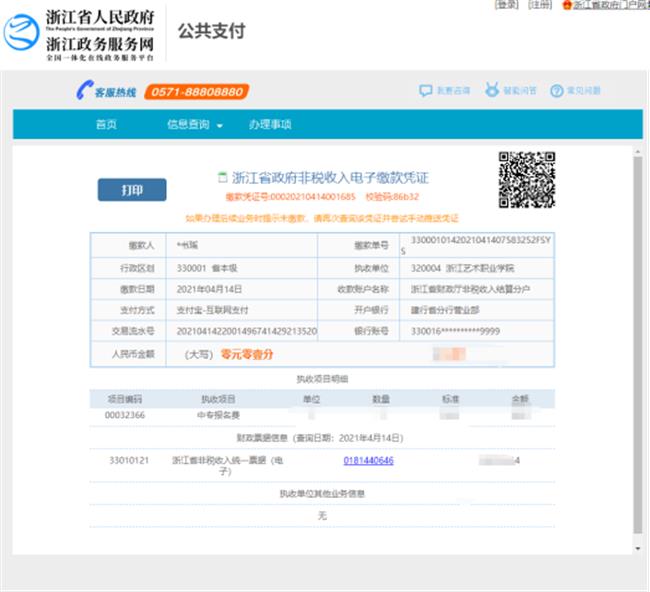This screenshot has height=592, width=650.
Task: Click the Zhejiang government logo icon
Action: 22,32
